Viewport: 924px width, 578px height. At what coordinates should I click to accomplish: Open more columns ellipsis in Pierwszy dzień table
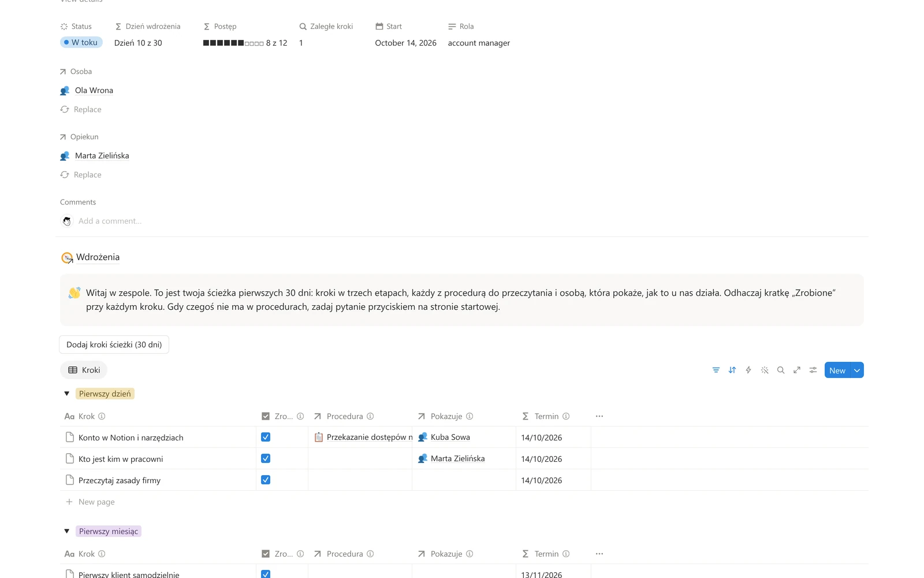point(599,416)
